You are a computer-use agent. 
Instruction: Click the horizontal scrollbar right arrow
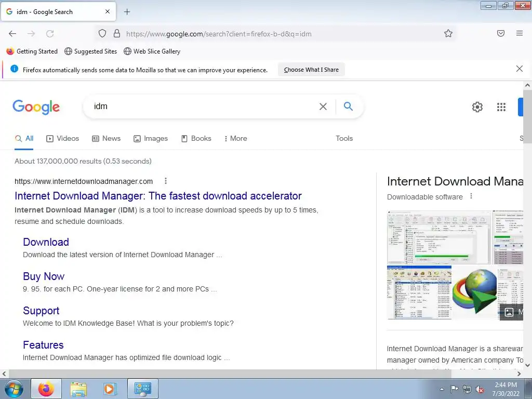pyautogui.click(x=519, y=374)
